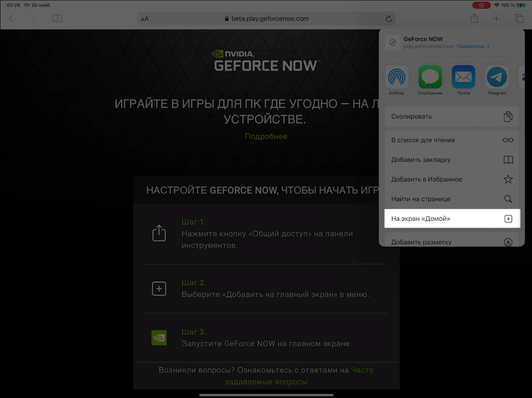The height and width of the screenshot is (398, 532).
Task: Open Часто задаваемые вопросы link
Action: [299, 376]
